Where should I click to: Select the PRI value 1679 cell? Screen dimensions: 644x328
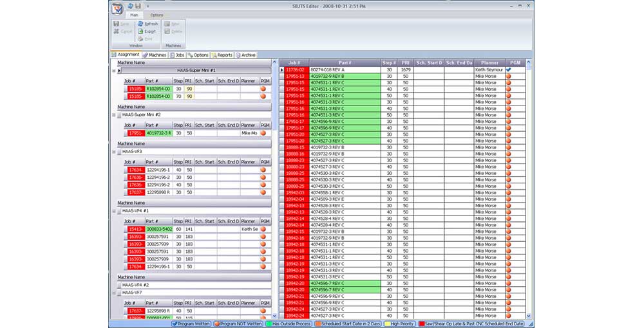click(405, 69)
